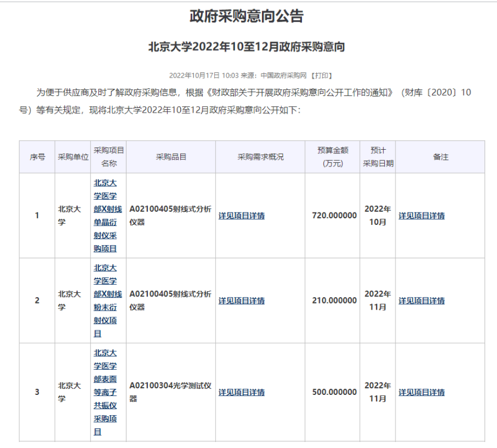Select the 预算金额(万元) column header
This screenshot has width=497, height=448.
coord(332,157)
